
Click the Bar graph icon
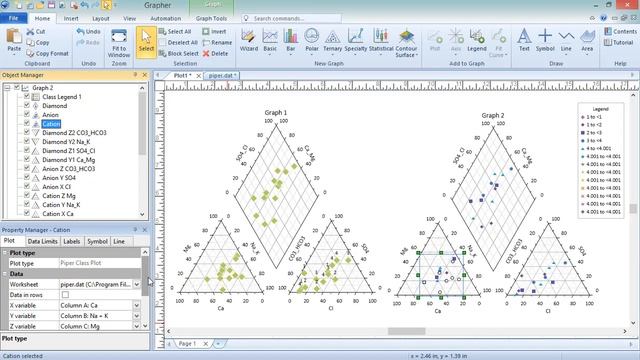[291, 36]
